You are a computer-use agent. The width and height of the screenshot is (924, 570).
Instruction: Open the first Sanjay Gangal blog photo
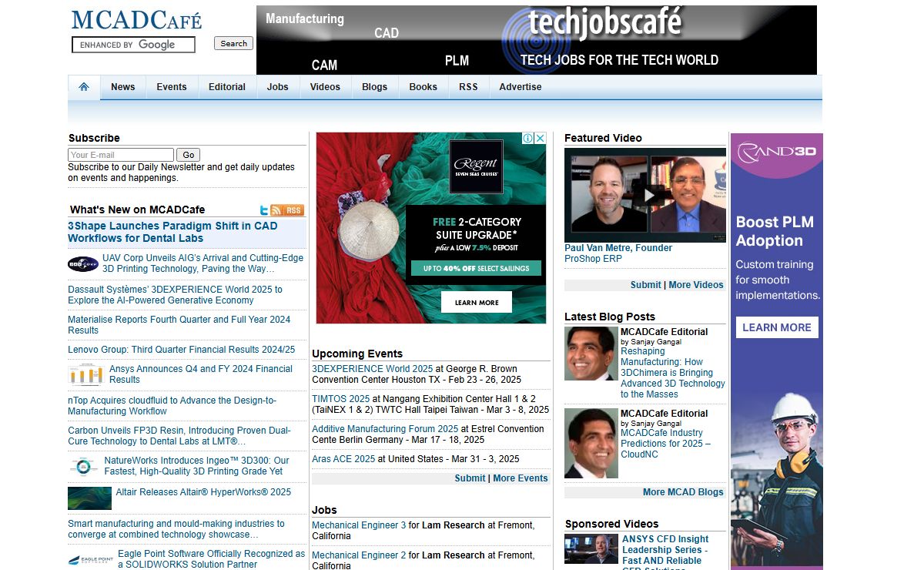tap(591, 354)
